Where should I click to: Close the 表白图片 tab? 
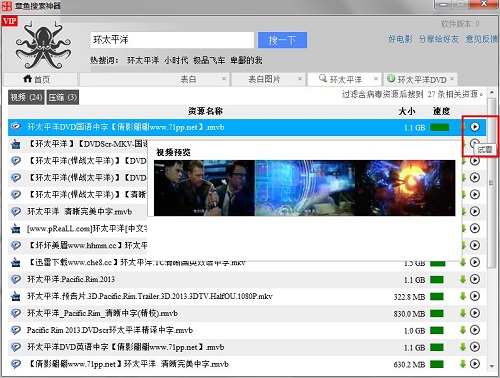pos(300,79)
